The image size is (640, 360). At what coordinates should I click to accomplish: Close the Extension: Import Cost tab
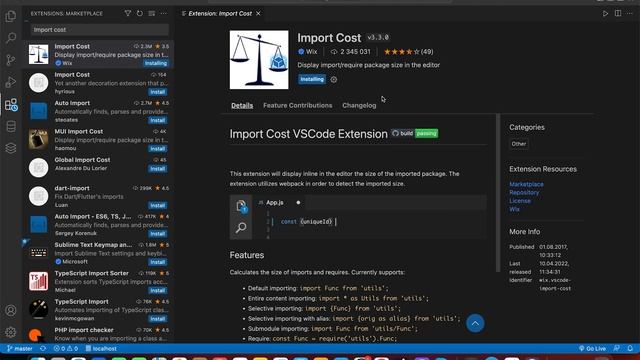tap(258, 13)
